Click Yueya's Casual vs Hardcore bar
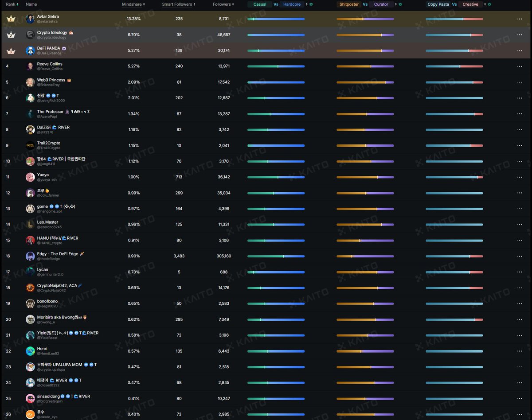 pyautogui.click(x=276, y=177)
